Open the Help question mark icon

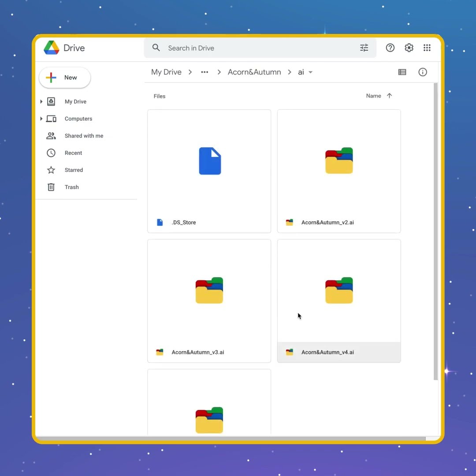click(390, 48)
